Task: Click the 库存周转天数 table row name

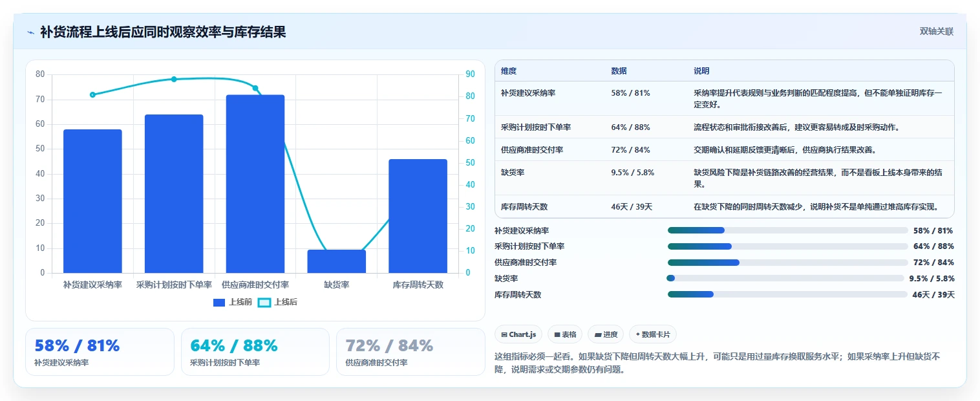Action: point(524,207)
